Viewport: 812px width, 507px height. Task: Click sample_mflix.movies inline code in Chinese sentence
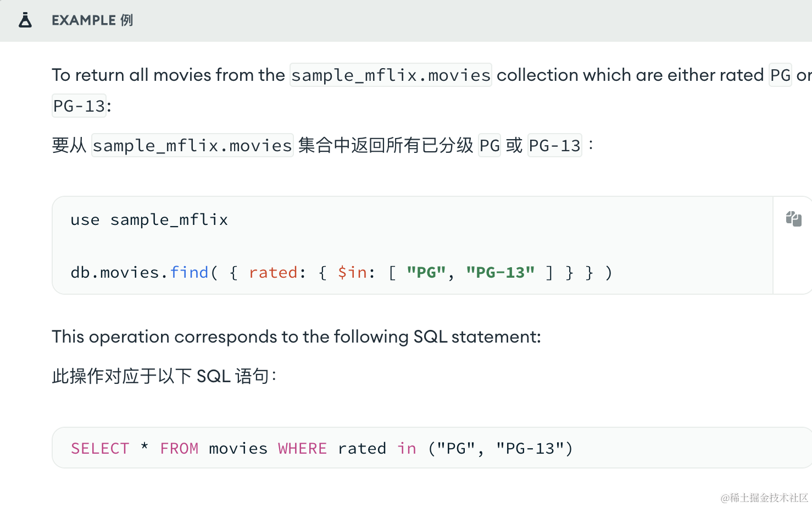click(x=192, y=146)
